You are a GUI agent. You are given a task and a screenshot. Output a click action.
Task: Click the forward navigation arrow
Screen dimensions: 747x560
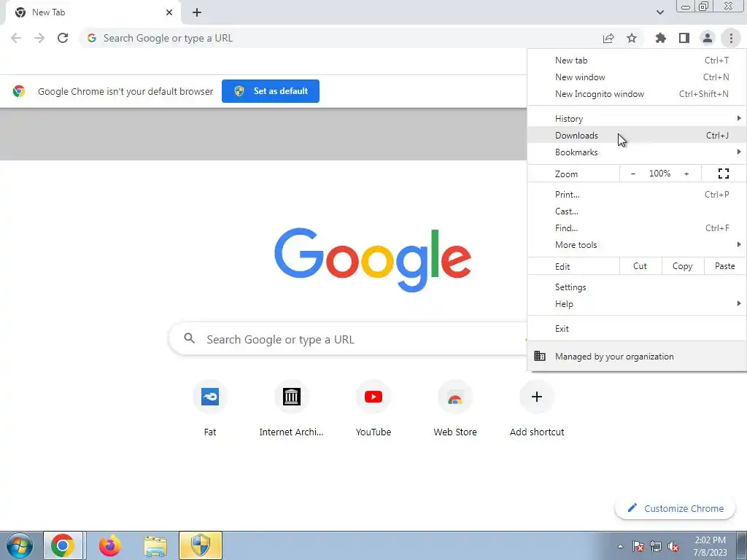coord(39,38)
